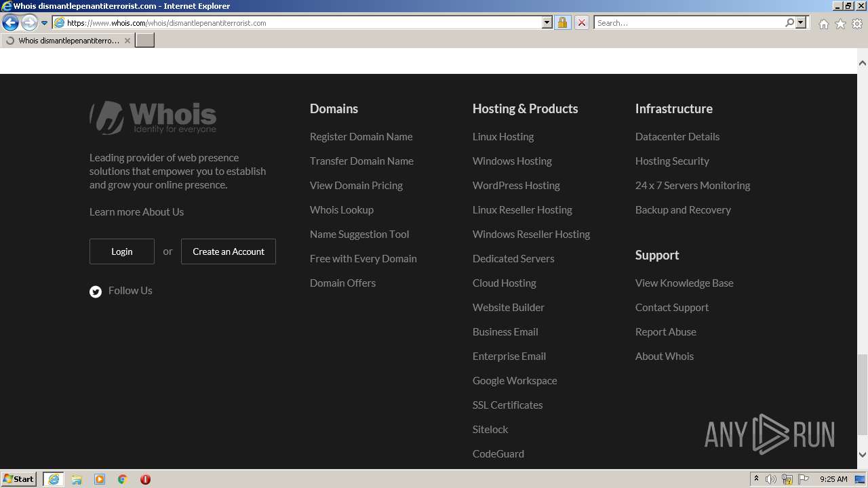
Task: Click the Twitter bird icon
Action: tap(96, 291)
